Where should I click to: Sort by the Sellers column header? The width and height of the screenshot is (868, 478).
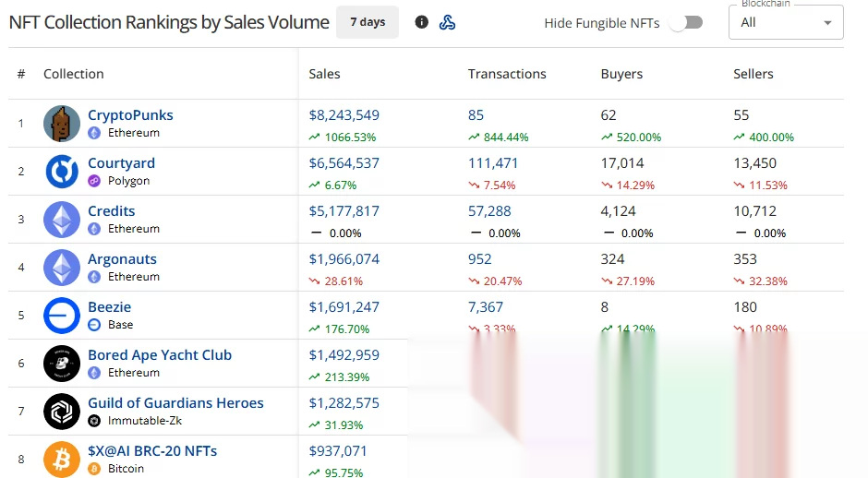coord(753,74)
